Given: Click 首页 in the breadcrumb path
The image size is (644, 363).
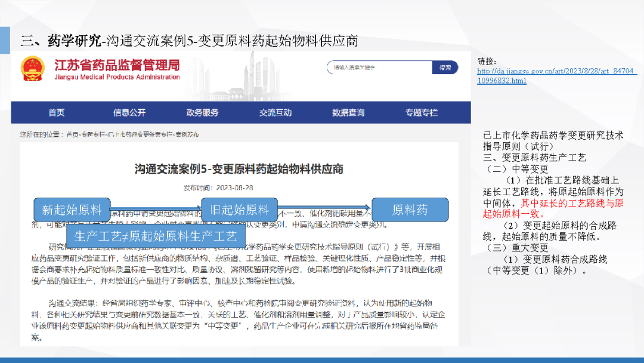Looking at the screenshot, I should tap(72, 134).
